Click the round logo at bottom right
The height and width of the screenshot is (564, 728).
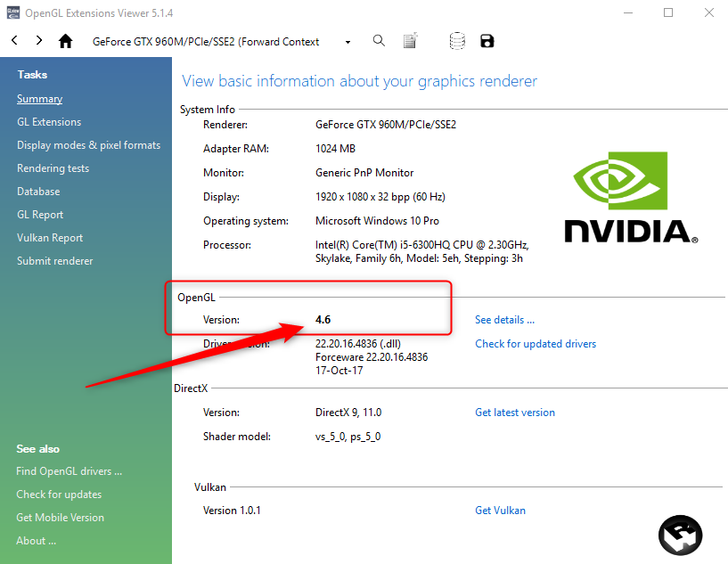pyautogui.click(x=680, y=535)
